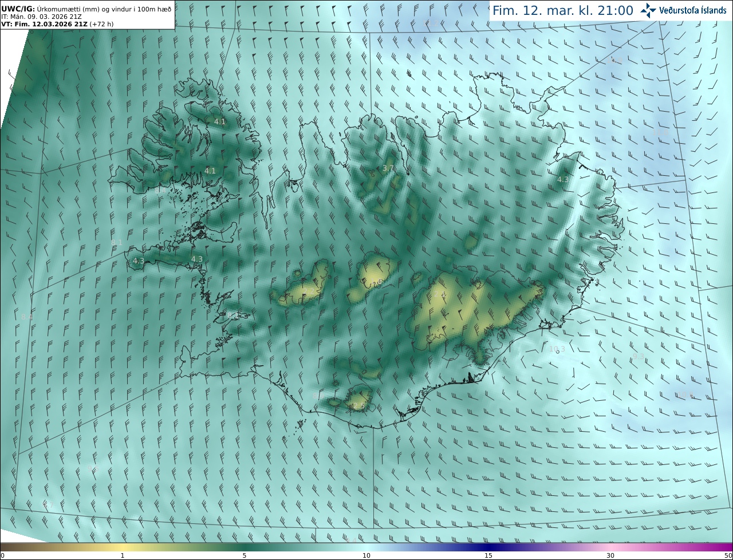Image resolution: width=733 pixels, height=560 pixels.
Task: Click the color scale tick label 30
Action: (x=610, y=555)
